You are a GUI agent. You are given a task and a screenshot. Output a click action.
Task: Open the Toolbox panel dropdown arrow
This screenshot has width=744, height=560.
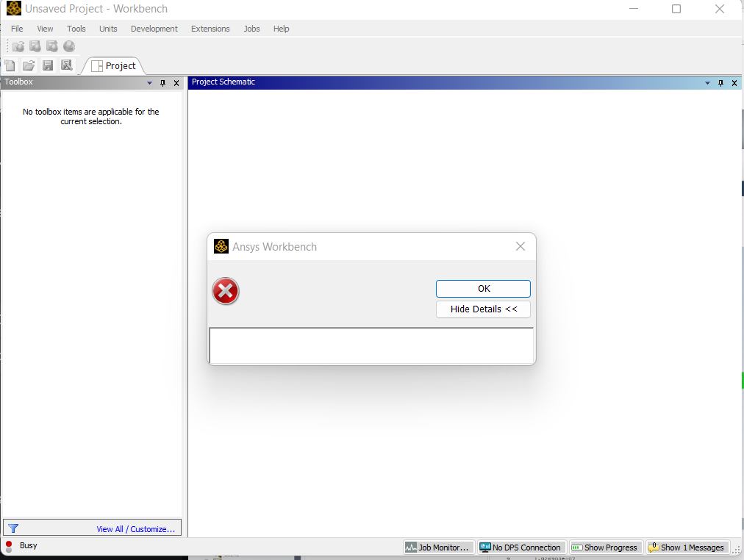coord(149,83)
